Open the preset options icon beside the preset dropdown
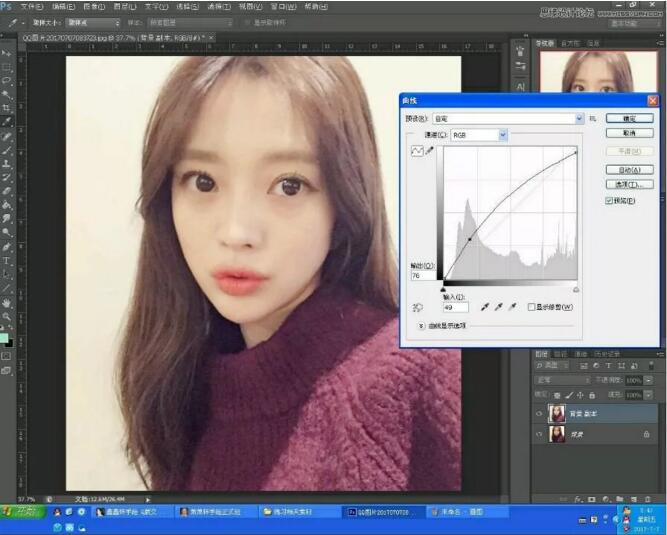The width and height of the screenshot is (667, 535). click(x=593, y=119)
